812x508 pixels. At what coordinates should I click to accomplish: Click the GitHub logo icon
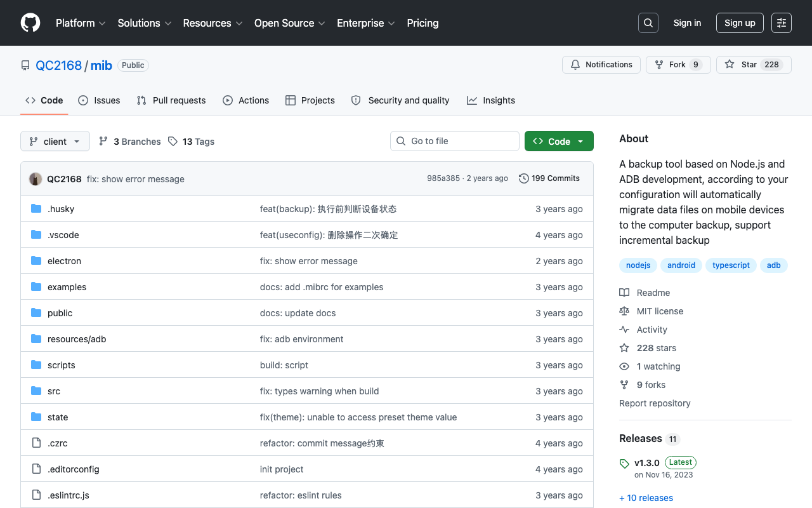(30, 23)
